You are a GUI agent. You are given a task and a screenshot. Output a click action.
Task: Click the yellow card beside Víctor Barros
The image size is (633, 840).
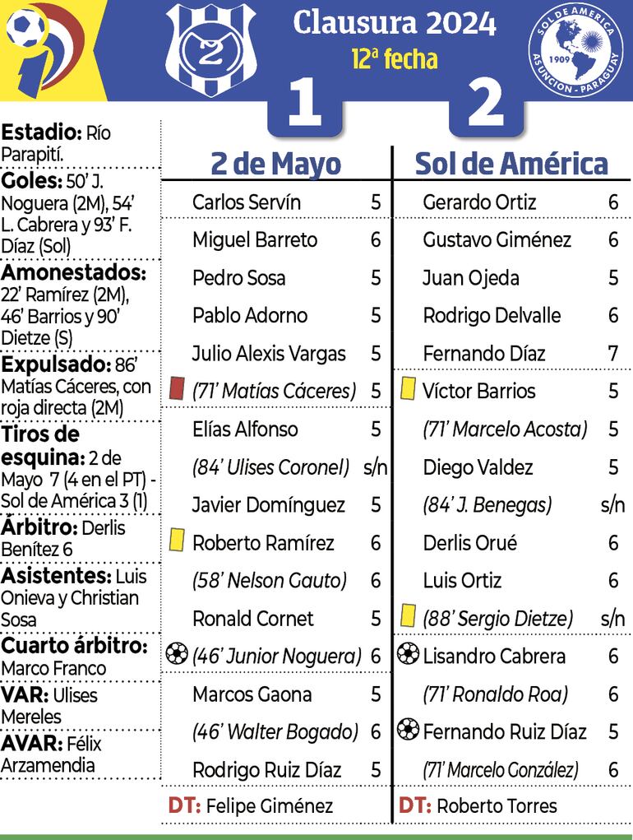[x=406, y=390]
